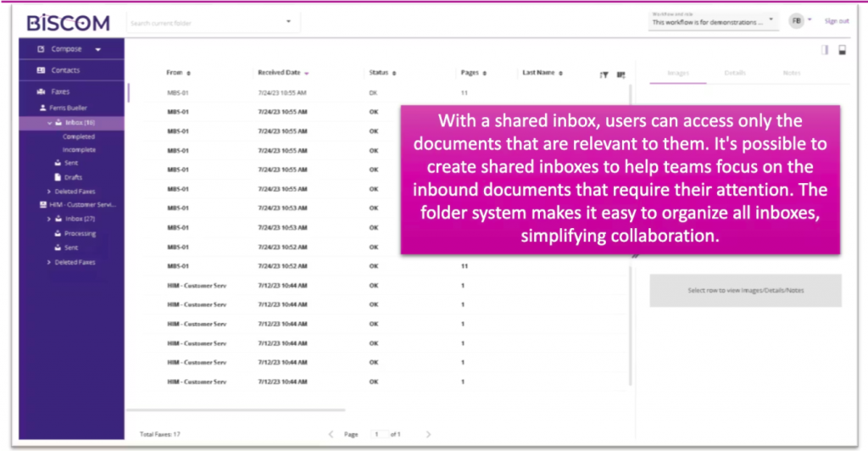Open the column chooser icon

[621, 75]
